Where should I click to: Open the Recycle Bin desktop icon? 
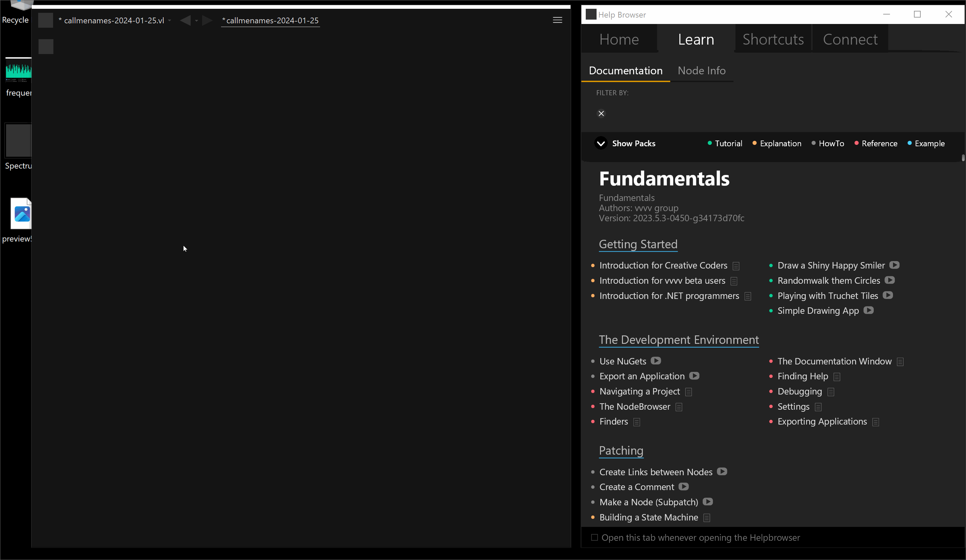(x=17, y=12)
